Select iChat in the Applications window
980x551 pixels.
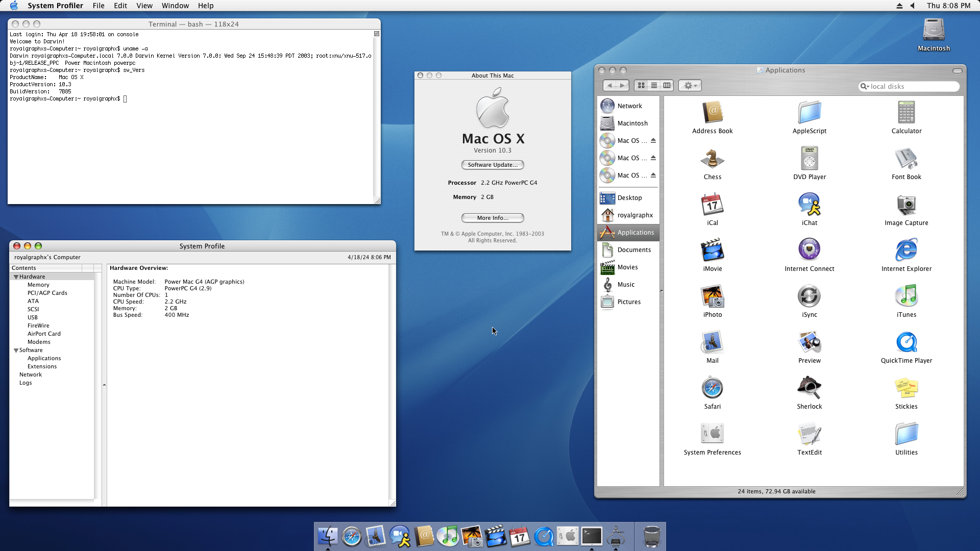[810, 205]
